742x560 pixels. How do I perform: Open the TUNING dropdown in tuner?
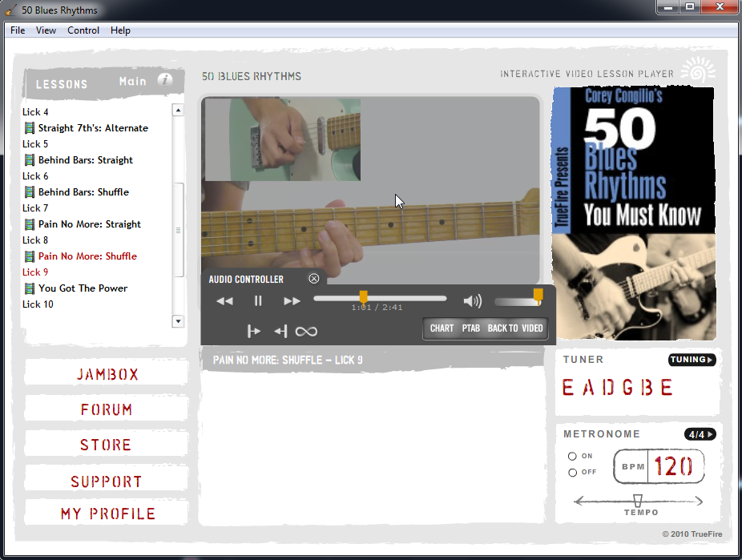(692, 360)
